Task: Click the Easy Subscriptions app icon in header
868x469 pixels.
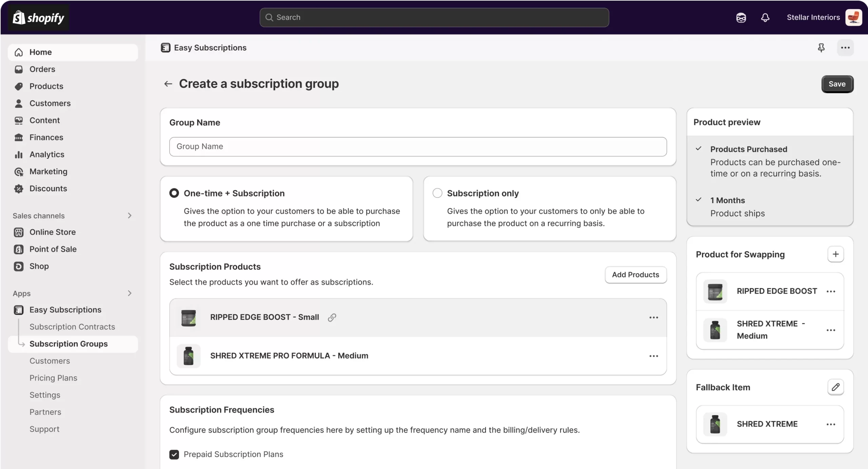Action: coord(165,48)
